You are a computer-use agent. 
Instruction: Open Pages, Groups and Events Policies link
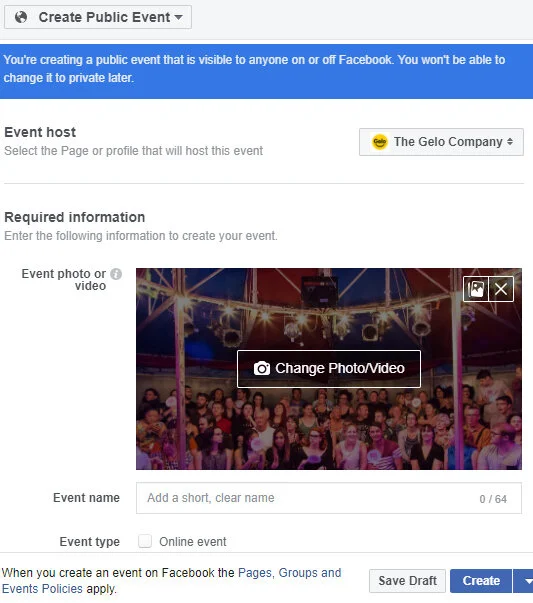click(171, 581)
